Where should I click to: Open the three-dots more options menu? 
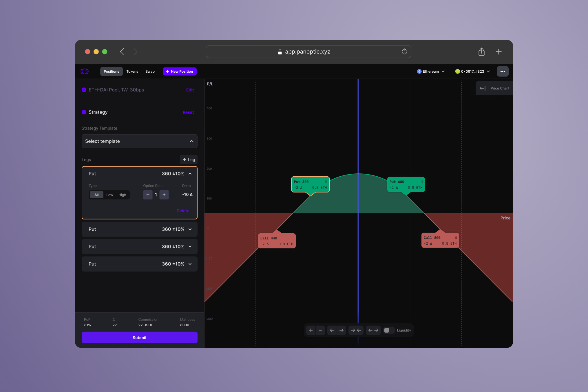click(503, 72)
